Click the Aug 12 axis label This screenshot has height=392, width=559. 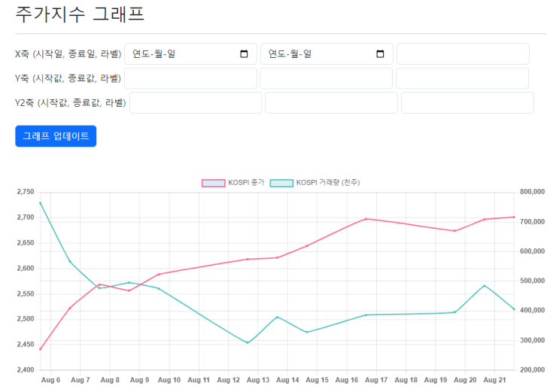(229, 380)
